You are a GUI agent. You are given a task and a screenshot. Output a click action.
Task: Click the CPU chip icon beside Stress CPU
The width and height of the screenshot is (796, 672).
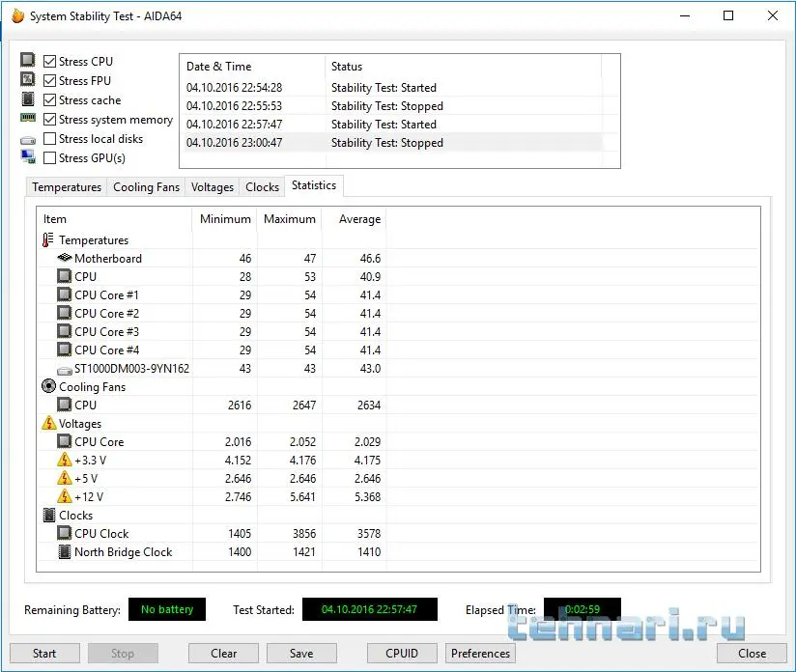pos(27,61)
